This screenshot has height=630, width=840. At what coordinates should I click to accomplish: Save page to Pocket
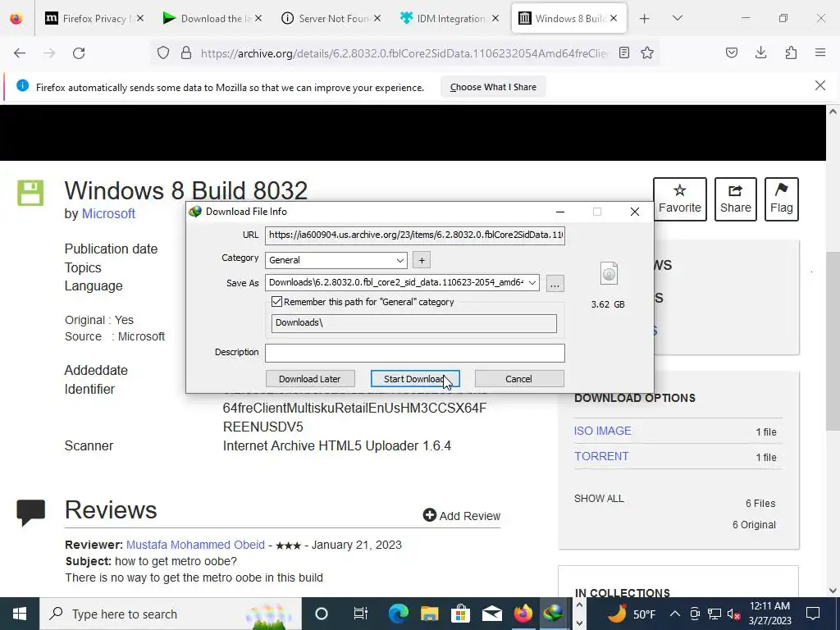click(x=732, y=53)
